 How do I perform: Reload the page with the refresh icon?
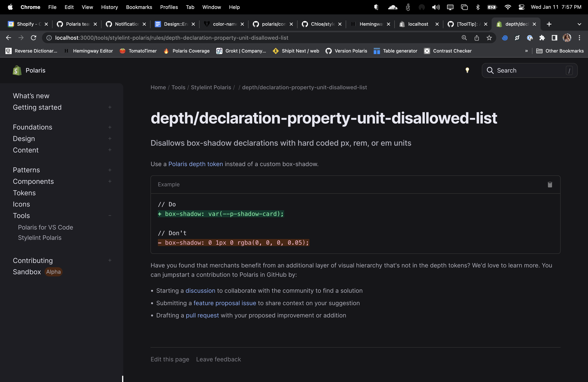tap(33, 38)
